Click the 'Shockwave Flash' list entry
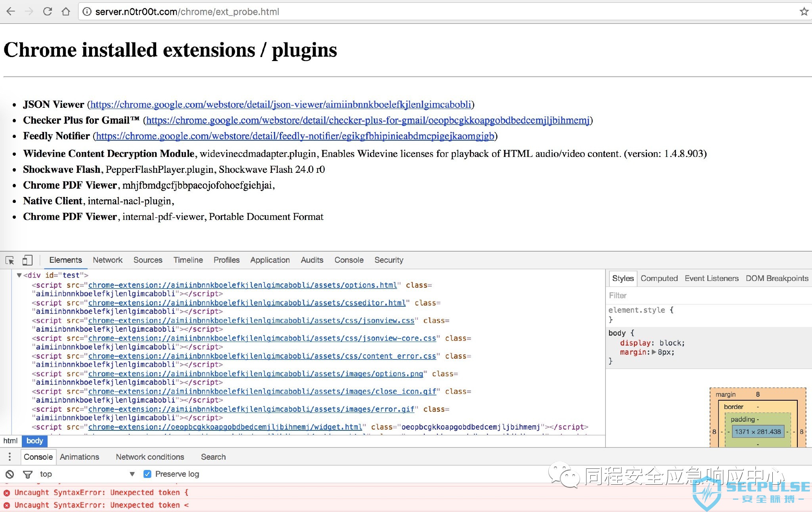 (x=174, y=170)
